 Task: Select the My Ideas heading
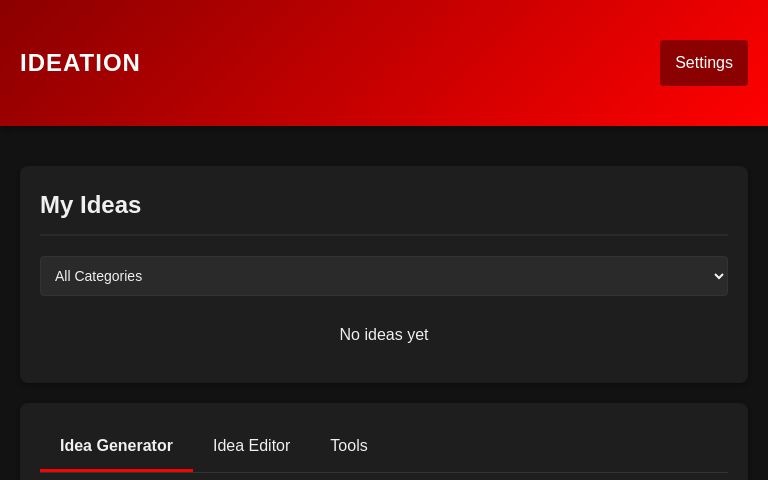tap(91, 205)
